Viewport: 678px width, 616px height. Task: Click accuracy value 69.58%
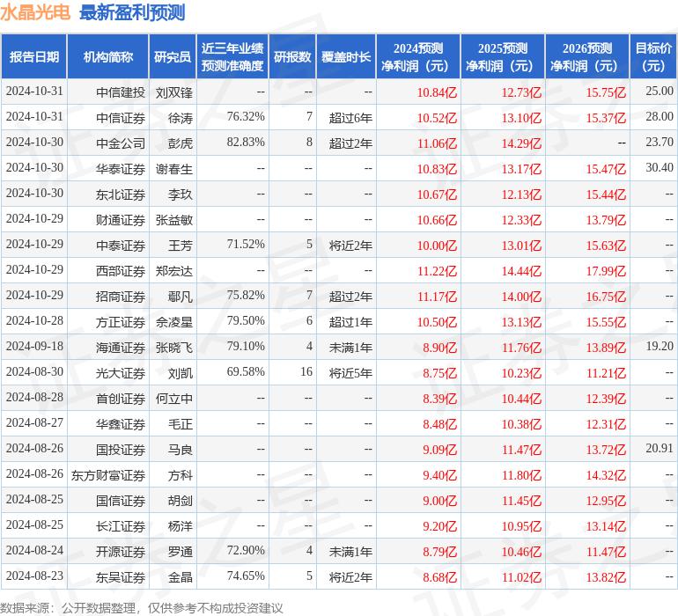pyautogui.click(x=246, y=371)
